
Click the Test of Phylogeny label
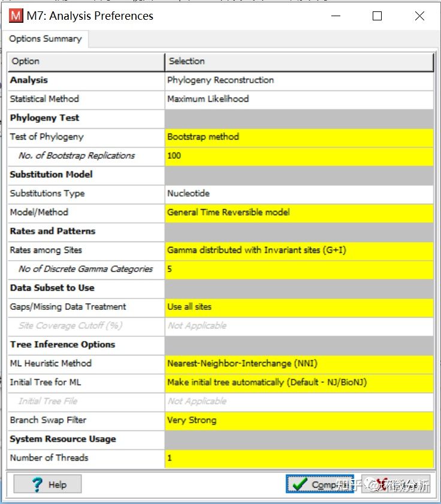point(47,137)
